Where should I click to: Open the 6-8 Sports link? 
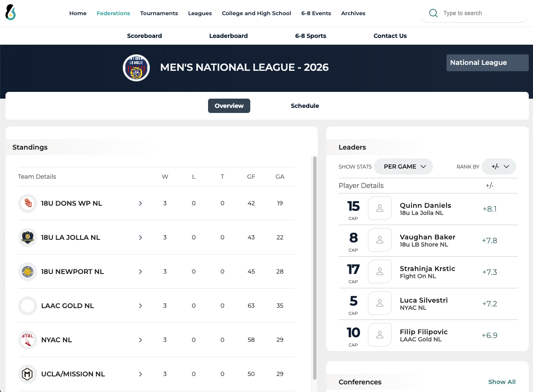click(x=311, y=36)
